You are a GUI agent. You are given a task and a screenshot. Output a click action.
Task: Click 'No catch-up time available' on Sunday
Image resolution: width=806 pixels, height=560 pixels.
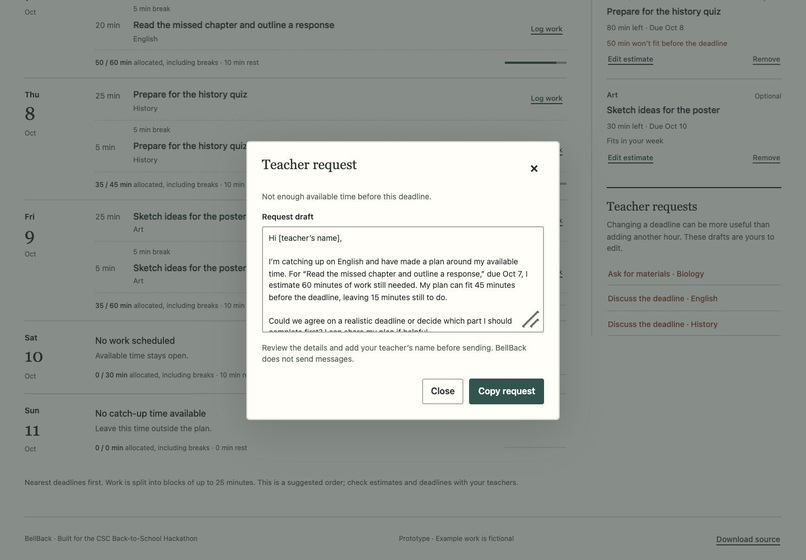150,413
